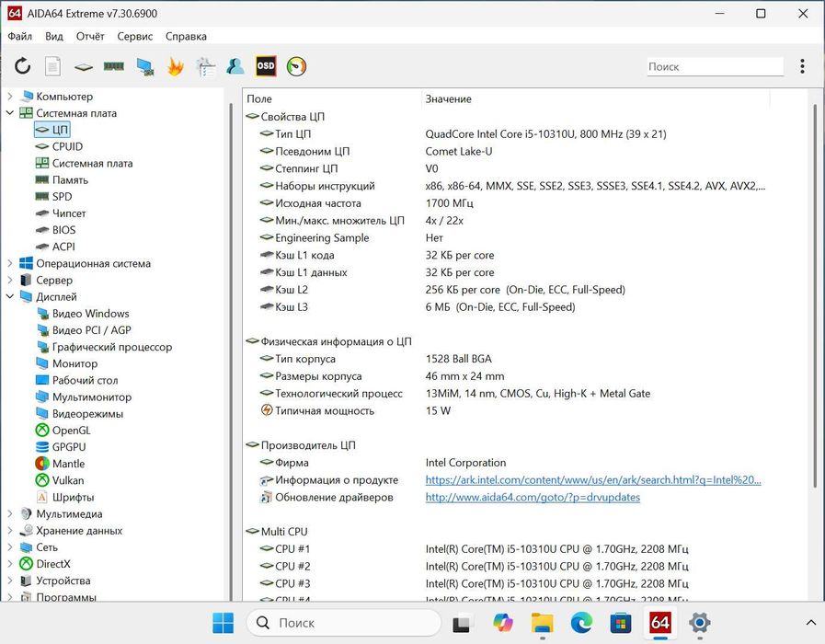825x644 pixels.
Task: Select the Тип ЦП row
Action: 508,134
